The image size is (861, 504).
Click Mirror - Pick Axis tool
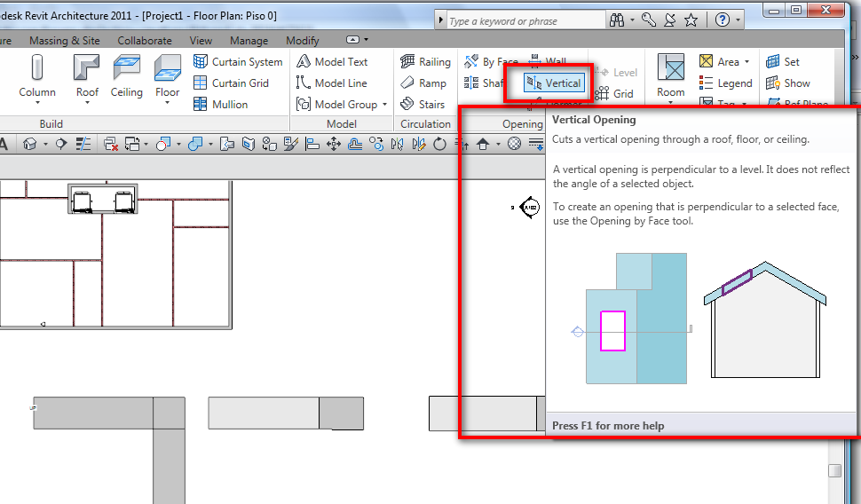(x=397, y=144)
